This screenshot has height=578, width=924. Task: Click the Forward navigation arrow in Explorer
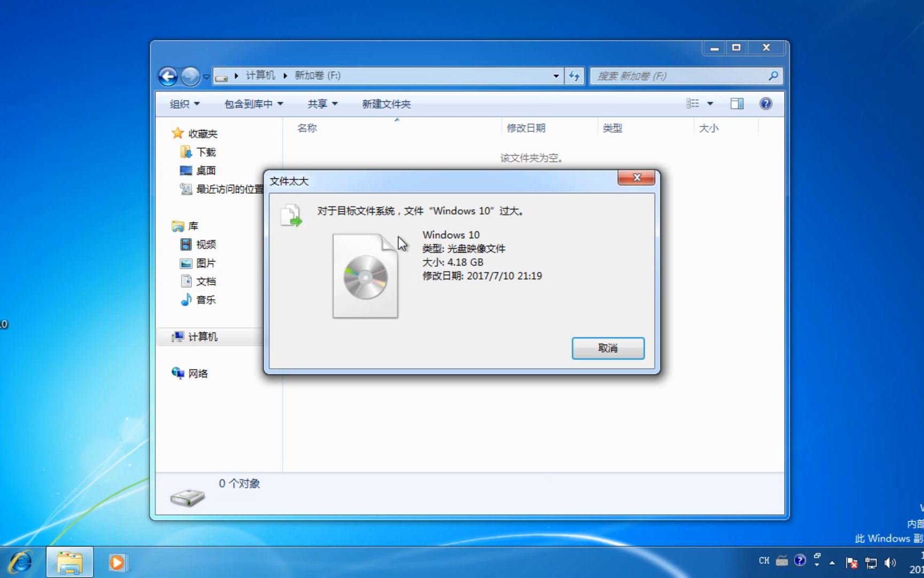coord(190,77)
